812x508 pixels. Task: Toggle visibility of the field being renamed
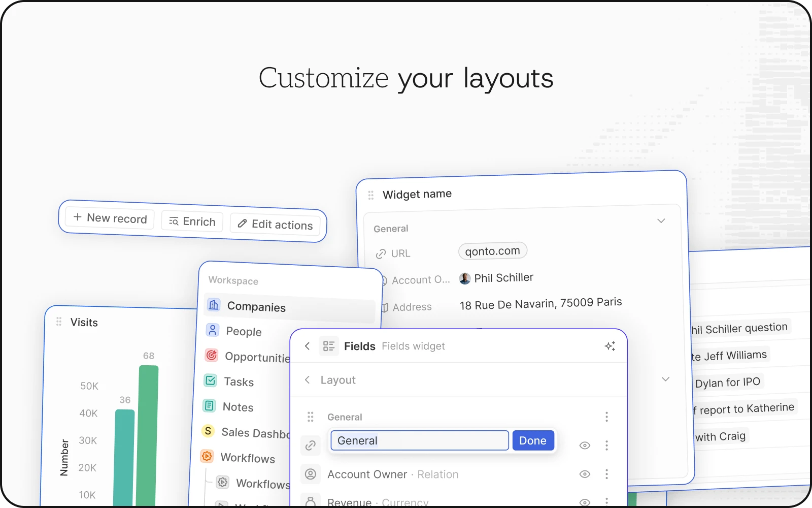pyautogui.click(x=585, y=446)
